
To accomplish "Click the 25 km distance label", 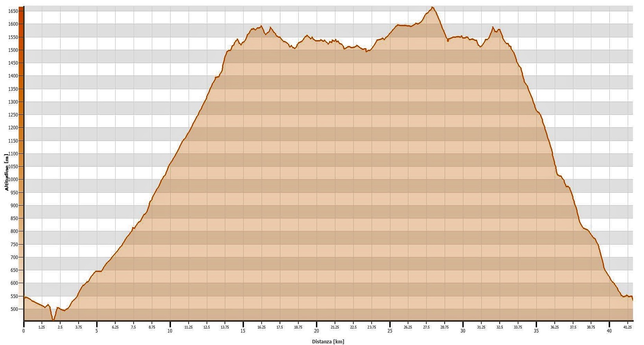I will (390, 331).
